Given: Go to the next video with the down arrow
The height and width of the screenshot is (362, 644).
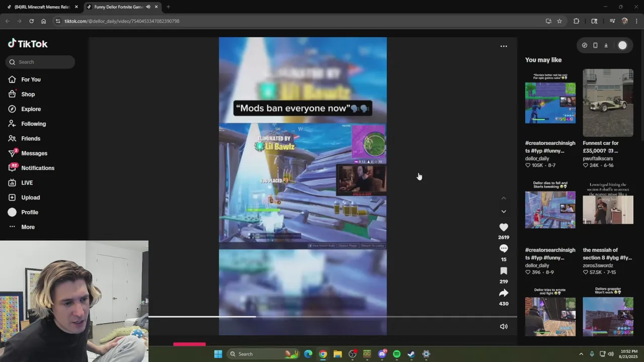Looking at the screenshot, I should pyautogui.click(x=504, y=212).
